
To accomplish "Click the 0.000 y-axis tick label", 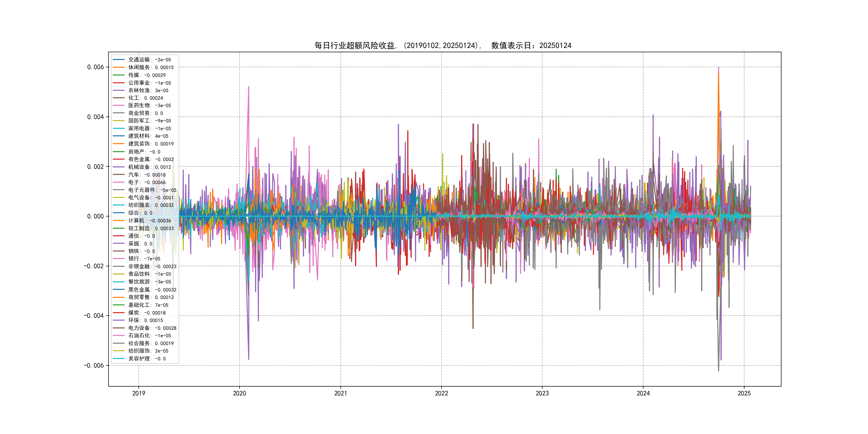I will 96,216.
